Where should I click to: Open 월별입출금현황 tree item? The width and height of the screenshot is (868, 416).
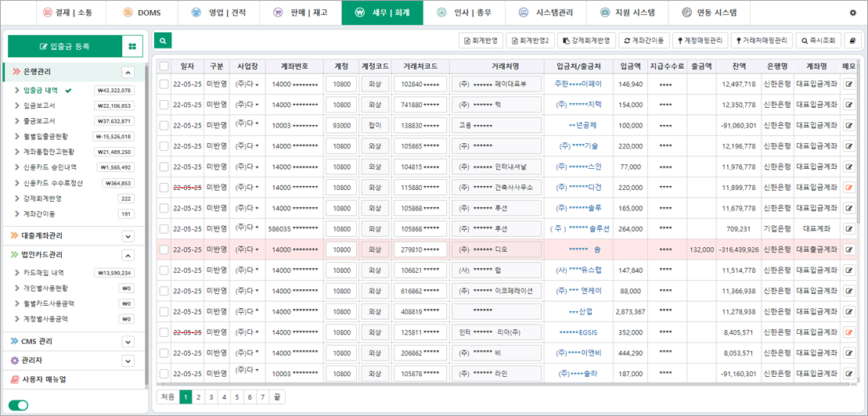coord(46,136)
